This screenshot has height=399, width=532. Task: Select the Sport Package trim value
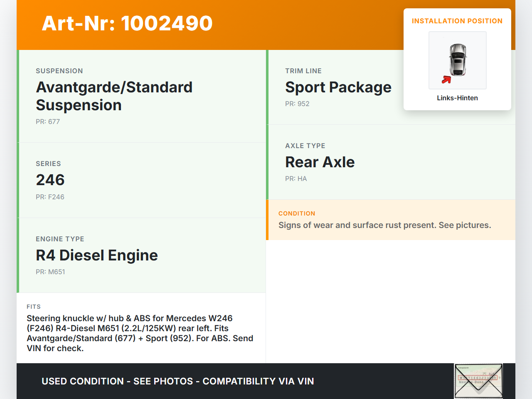338,87
